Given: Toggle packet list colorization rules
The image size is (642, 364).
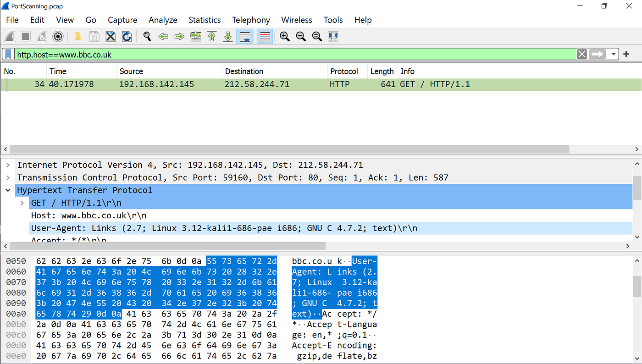Looking at the screenshot, I should pos(265,37).
